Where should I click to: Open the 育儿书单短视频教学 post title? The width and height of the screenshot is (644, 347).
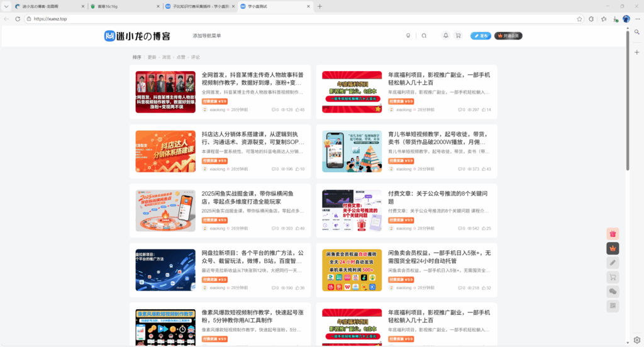(438, 138)
